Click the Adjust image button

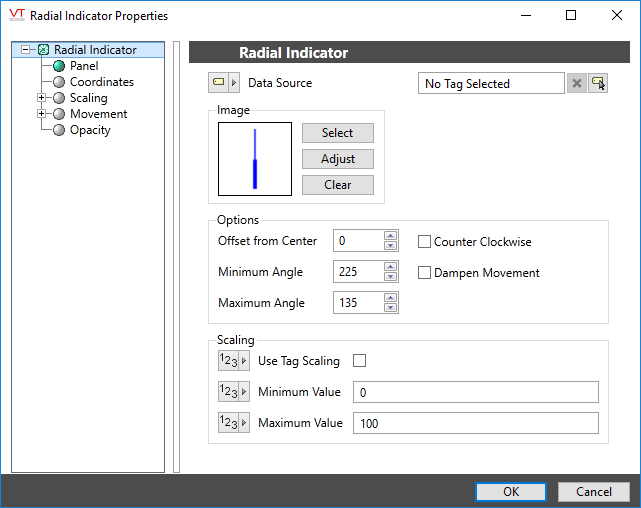point(337,159)
